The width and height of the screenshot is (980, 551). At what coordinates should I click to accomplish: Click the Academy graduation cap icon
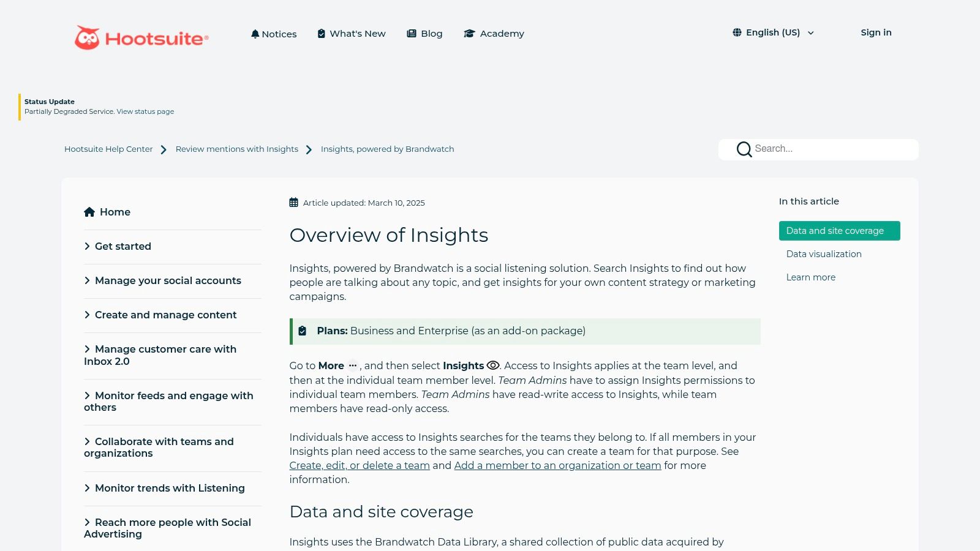click(x=469, y=34)
